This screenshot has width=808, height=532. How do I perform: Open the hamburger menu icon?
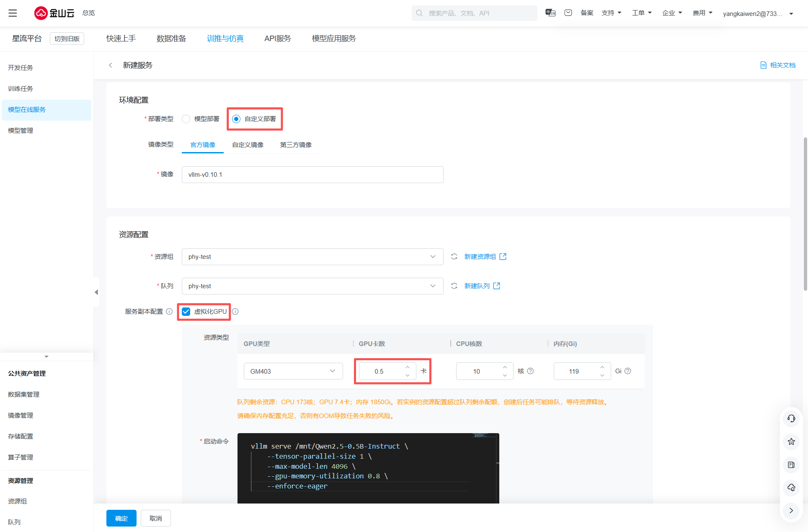pos(13,13)
